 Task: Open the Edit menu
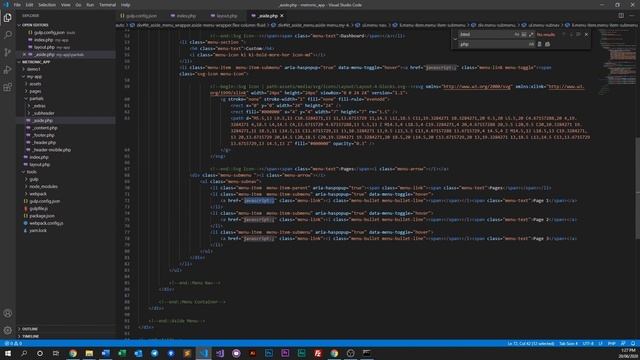click(x=29, y=5)
